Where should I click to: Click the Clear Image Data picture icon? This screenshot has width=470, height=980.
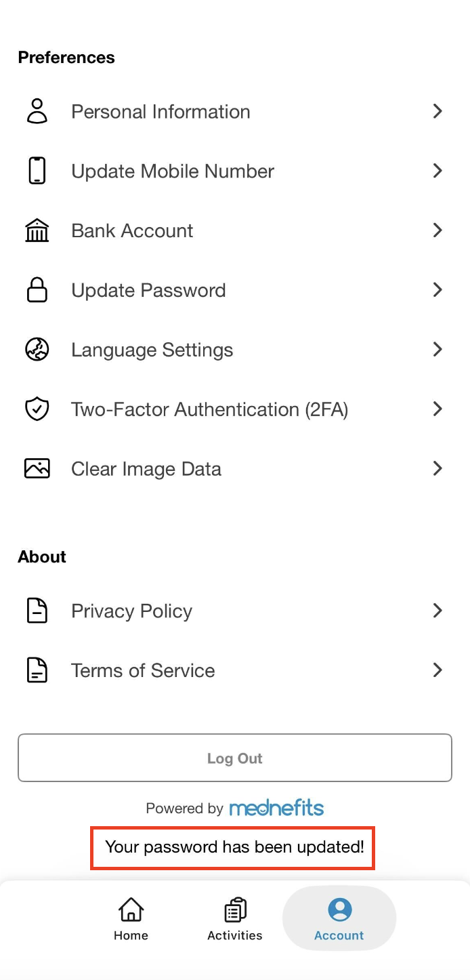[x=37, y=469]
